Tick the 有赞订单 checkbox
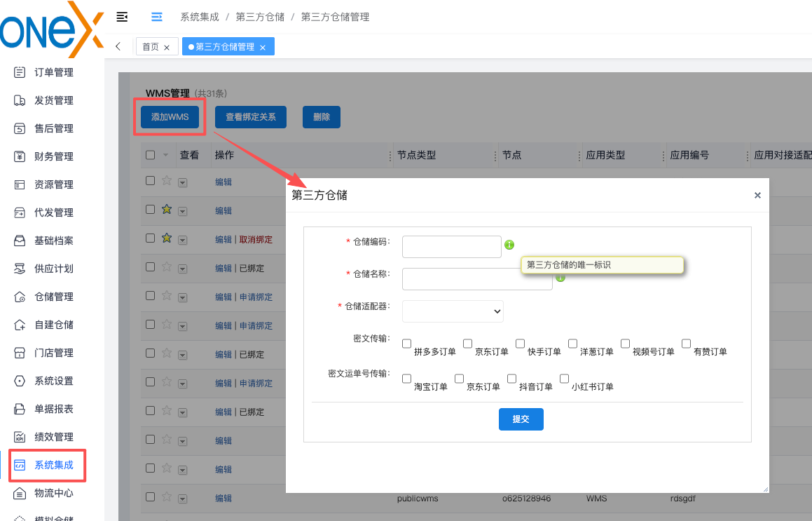 coord(686,343)
